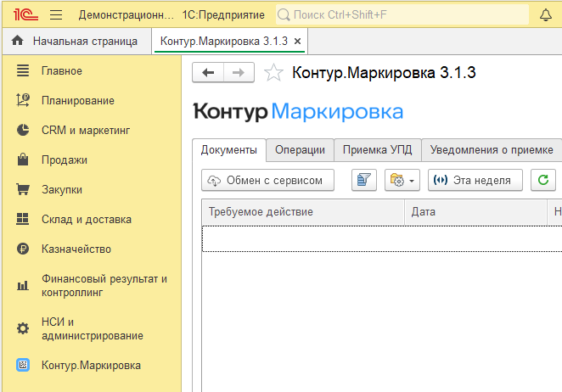
Task: Open the hamburger main menu
Action: point(56,14)
